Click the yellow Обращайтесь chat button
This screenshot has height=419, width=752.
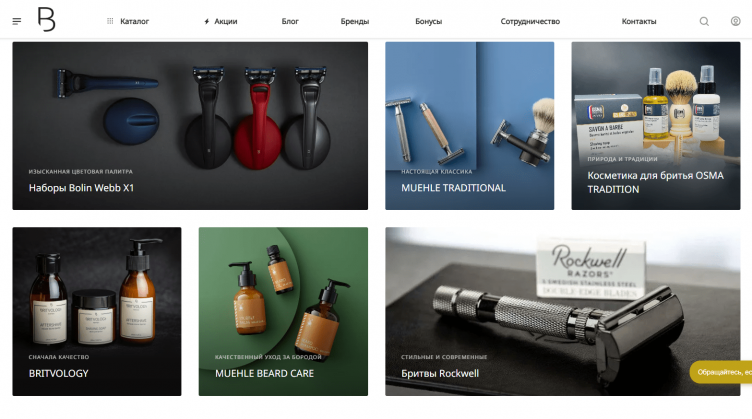(721, 372)
